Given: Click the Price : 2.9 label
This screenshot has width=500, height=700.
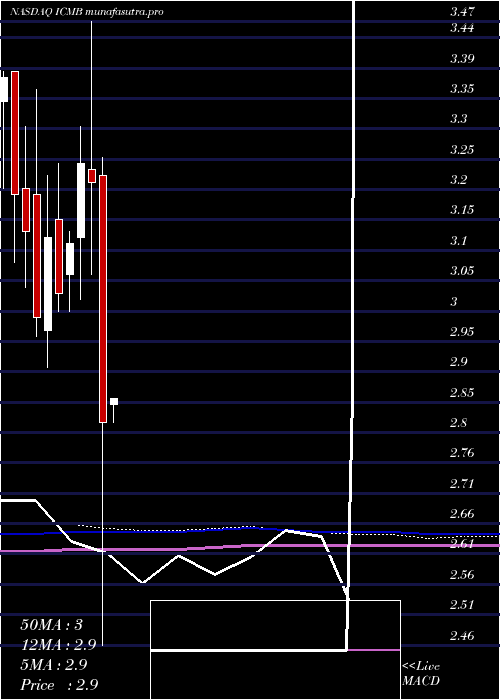Looking at the screenshot, I should [59, 685].
